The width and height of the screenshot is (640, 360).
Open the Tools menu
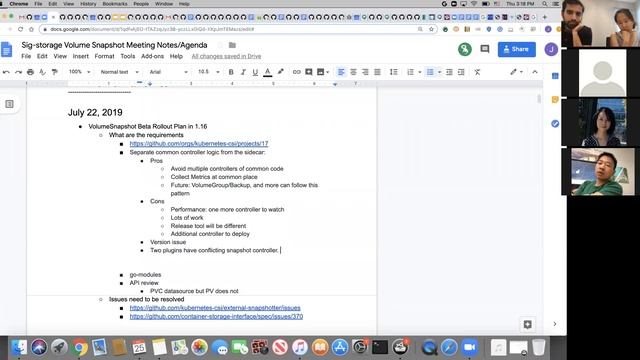click(128, 56)
